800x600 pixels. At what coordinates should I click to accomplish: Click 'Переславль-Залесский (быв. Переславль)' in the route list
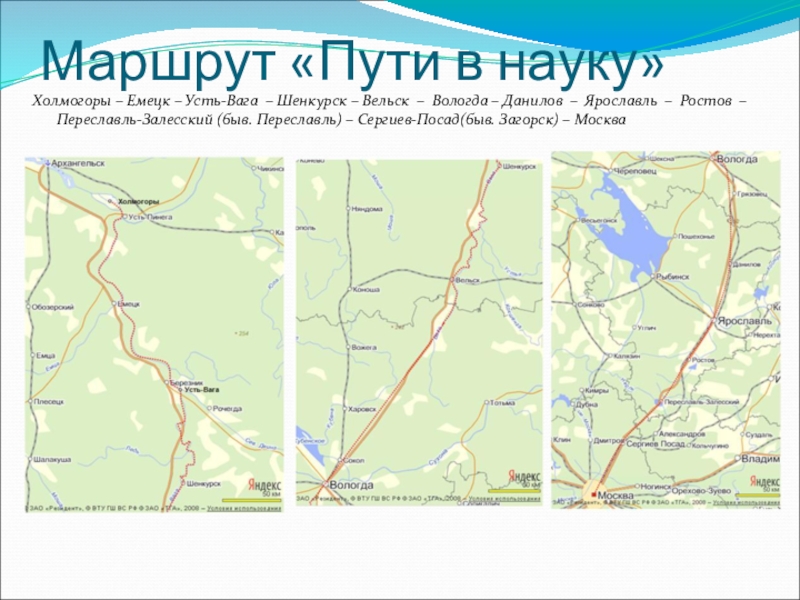199,120
